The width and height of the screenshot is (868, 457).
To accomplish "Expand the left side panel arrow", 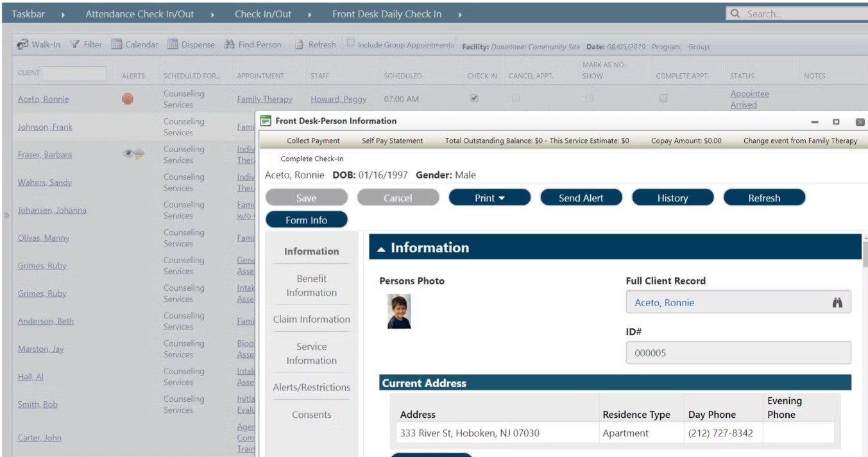I will [x=6, y=216].
